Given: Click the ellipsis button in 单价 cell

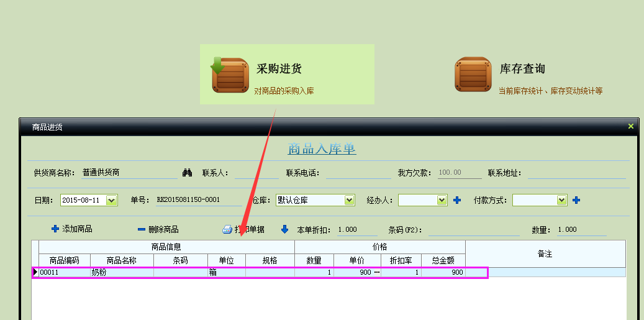Looking at the screenshot, I should pyautogui.click(x=376, y=272).
